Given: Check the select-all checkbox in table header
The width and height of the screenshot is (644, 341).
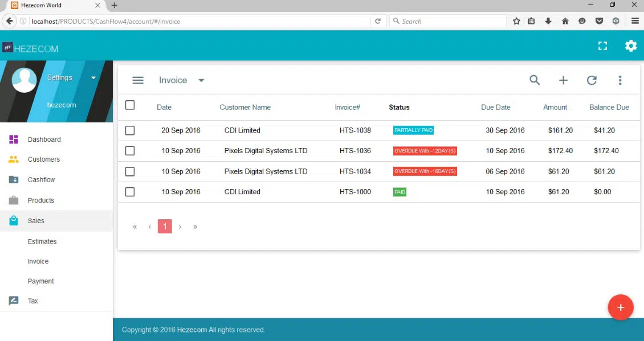Looking at the screenshot, I should click(x=130, y=105).
